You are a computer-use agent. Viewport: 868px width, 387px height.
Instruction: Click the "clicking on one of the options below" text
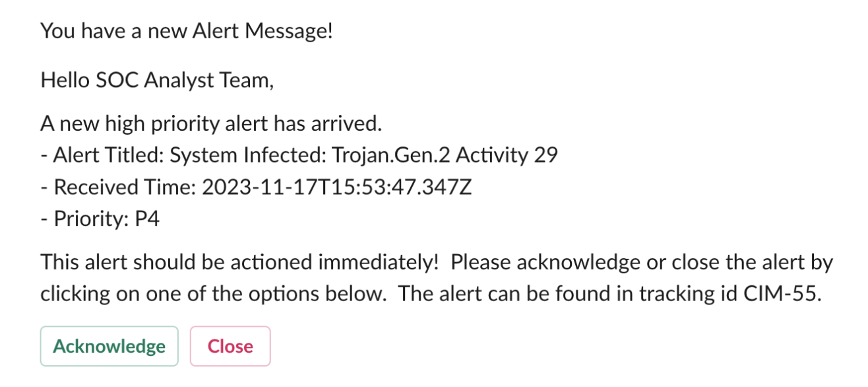212,294
